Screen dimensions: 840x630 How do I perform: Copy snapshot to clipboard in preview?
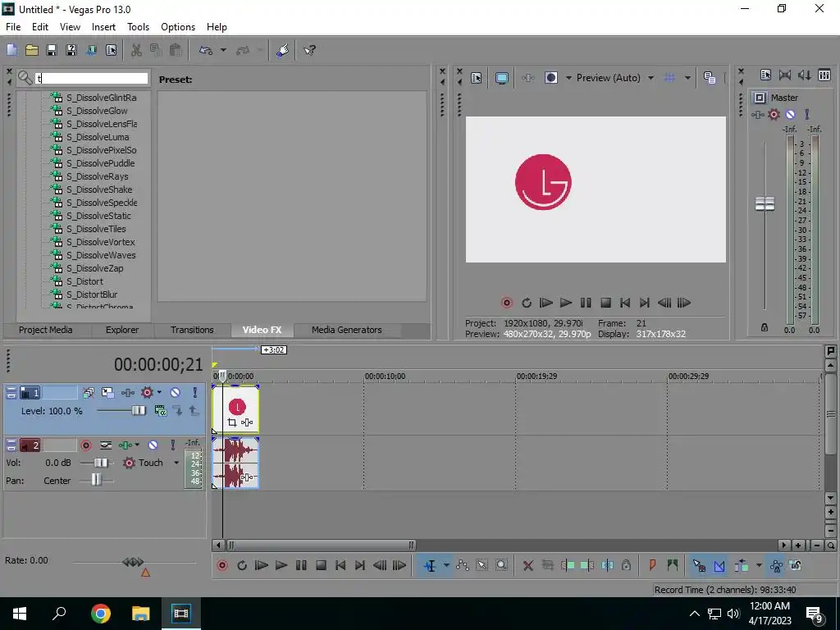pyautogui.click(x=710, y=78)
